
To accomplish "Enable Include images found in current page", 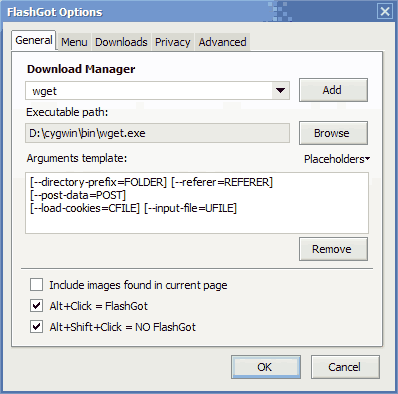I will (36, 285).
